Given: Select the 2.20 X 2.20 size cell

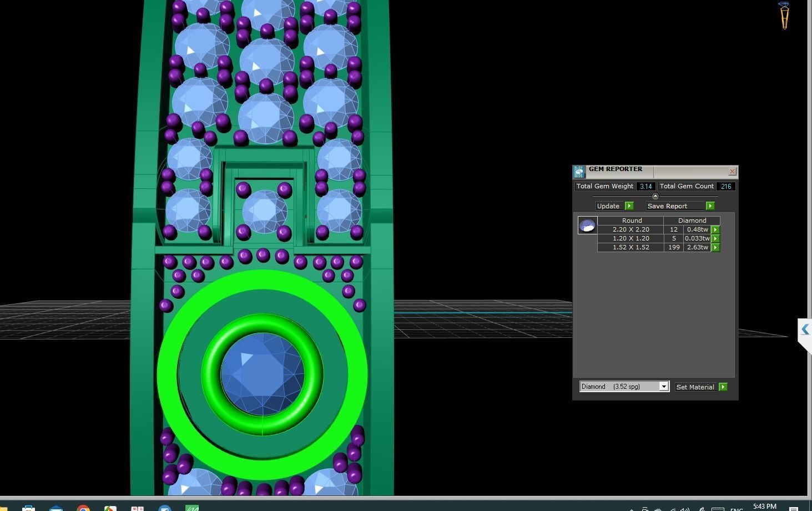Looking at the screenshot, I should 631,229.
